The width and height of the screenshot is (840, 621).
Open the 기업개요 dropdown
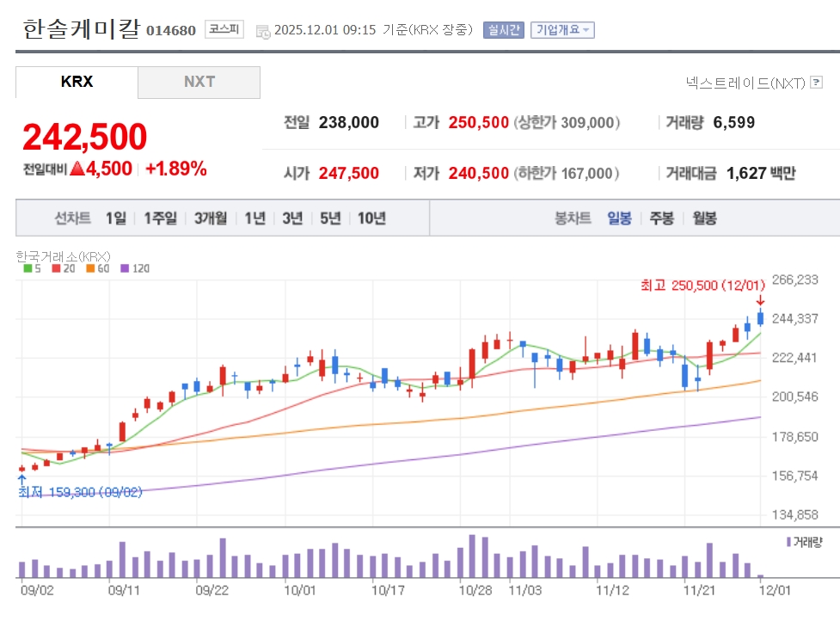click(562, 30)
